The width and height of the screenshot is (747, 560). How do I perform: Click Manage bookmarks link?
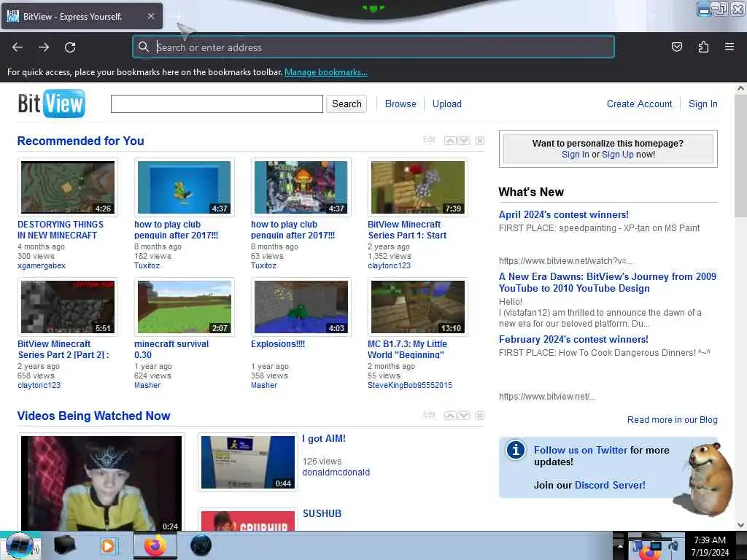pyautogui.click(x=326, y=72)
